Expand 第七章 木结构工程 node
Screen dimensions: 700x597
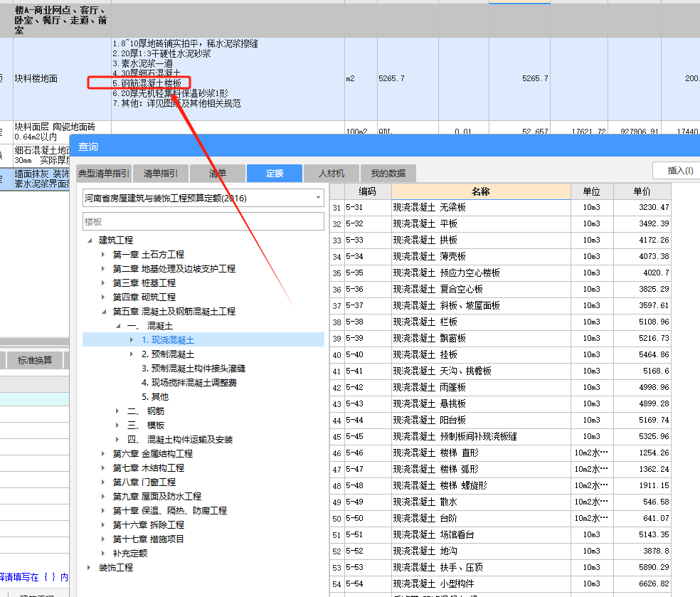(103, 468)
